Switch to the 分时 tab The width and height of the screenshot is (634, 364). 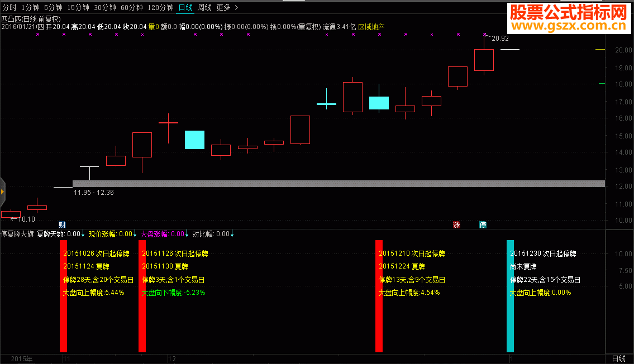9,8
